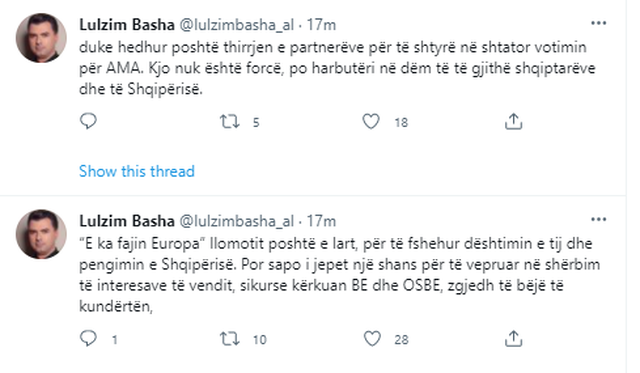Open more options menu on first tweet
This screenshot has width=640, height=373.
[x=598, y=23]
